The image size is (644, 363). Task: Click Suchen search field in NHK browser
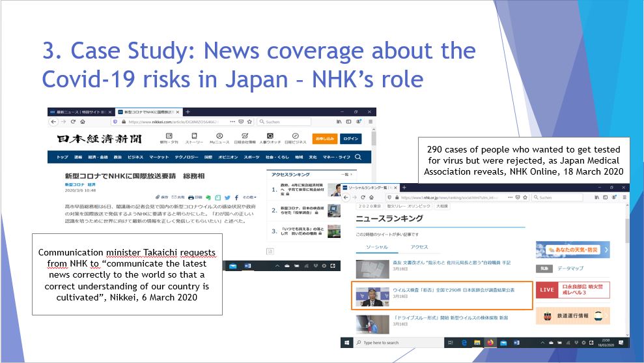click(557, 197)
